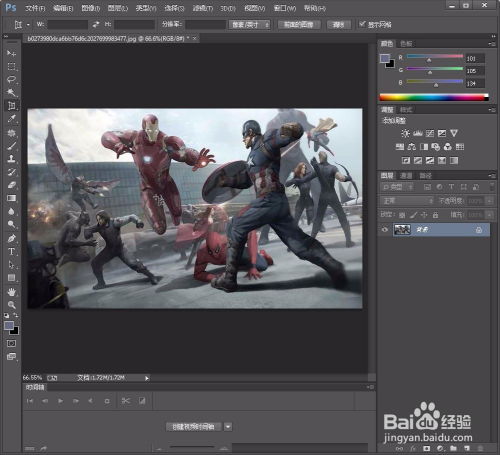Select the Move tool
Viewport: 500px width, 455px height.
click(x=11, y=53)
